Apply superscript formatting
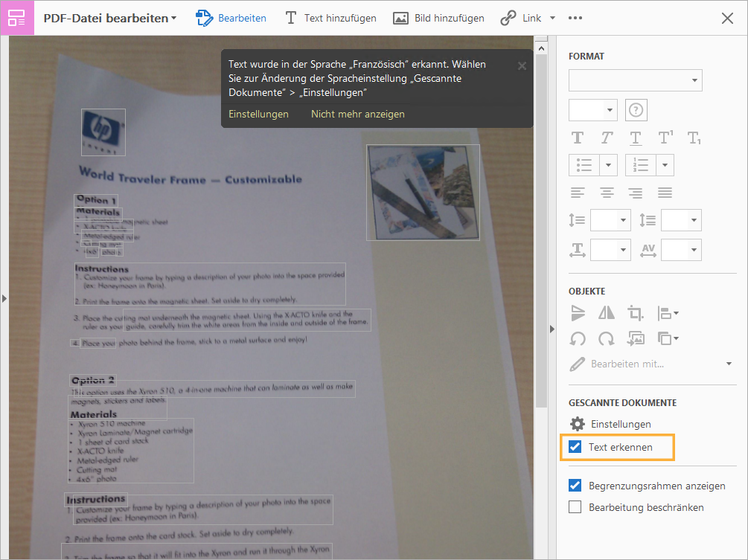Screen dimensions: 748x560 [665, 138]
